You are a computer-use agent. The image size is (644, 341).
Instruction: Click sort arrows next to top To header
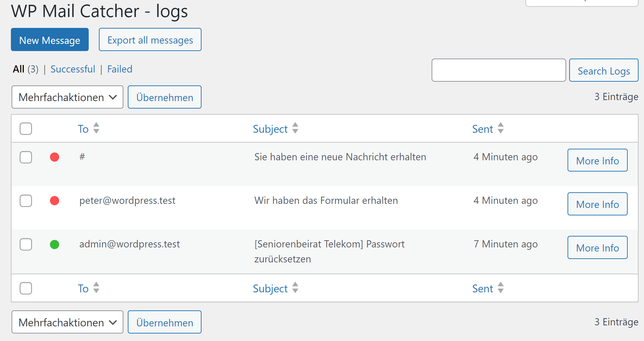point(96,128)
